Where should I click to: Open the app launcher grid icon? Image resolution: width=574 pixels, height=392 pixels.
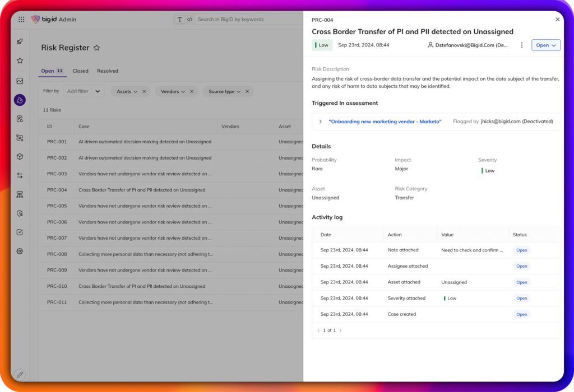(21, 19)
